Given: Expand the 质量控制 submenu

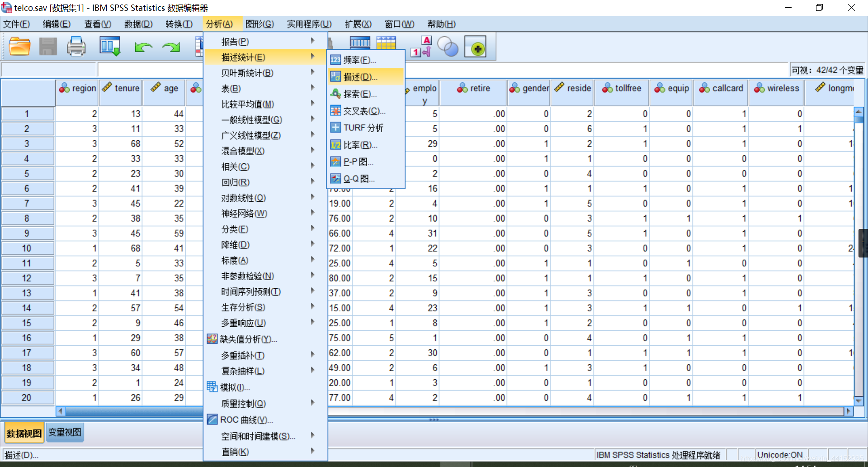Looking at the screenshot, I should [265, 404].
